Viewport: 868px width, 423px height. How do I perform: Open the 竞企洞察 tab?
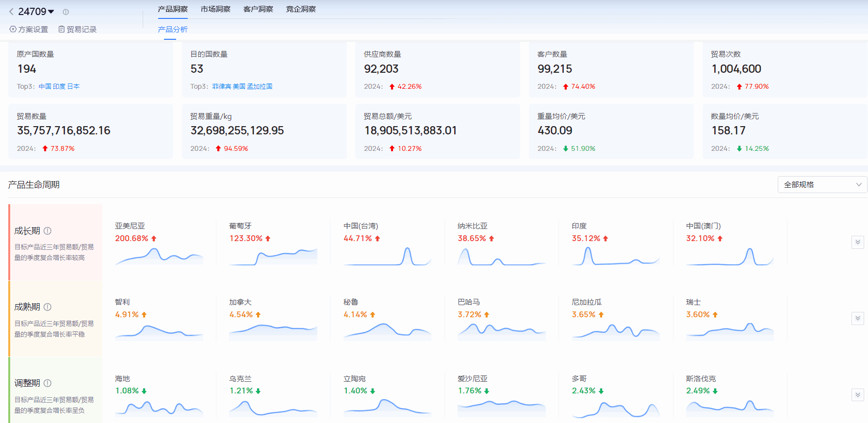pyautogui.click(x=301, y=9)
